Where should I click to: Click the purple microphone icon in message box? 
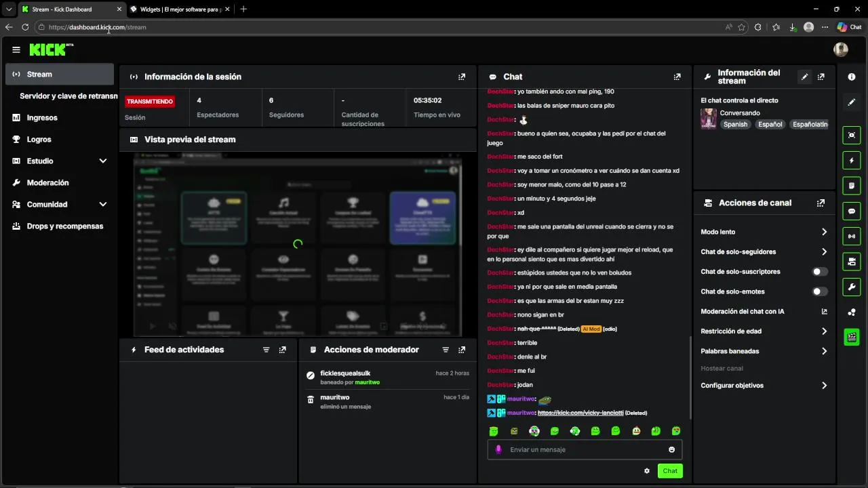pos(498,449)
